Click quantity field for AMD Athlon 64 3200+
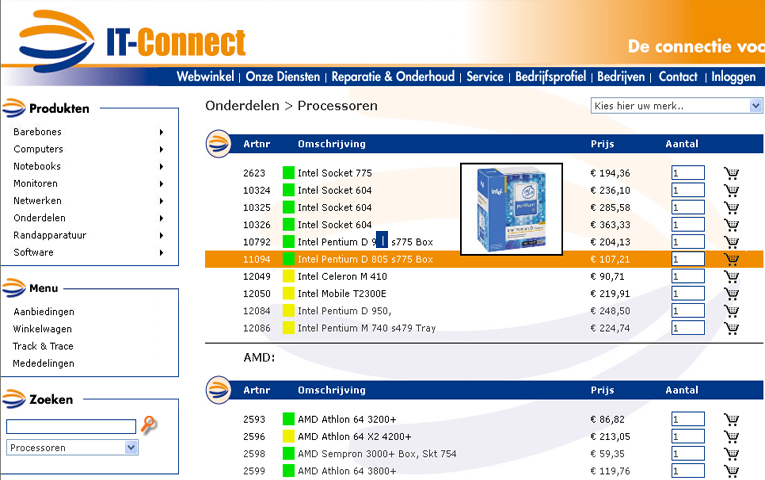Screen dimensions: 765x480 (688, 419)
